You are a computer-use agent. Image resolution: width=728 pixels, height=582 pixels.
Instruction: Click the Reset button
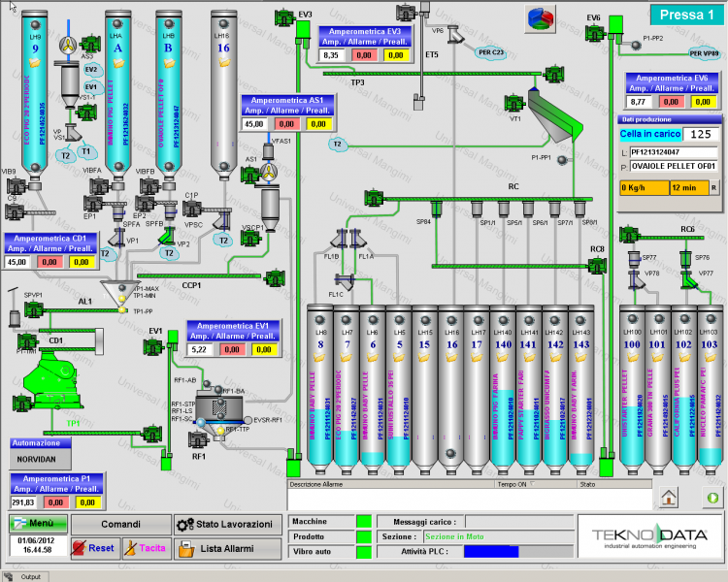(95, 549)
